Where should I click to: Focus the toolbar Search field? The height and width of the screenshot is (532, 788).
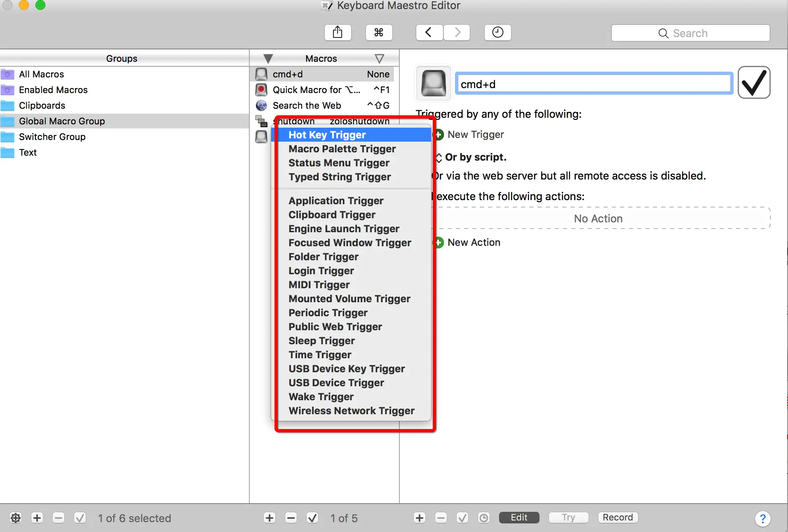(x=690, y=33)
